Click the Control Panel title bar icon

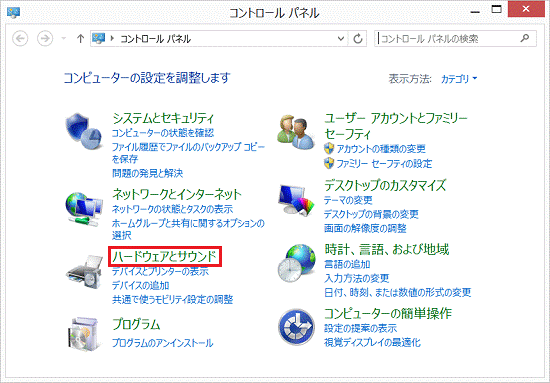[x=13, y=12]
